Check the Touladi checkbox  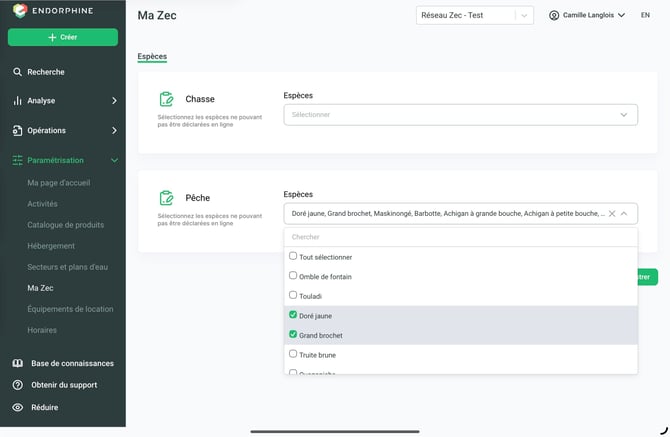(293, 295)
